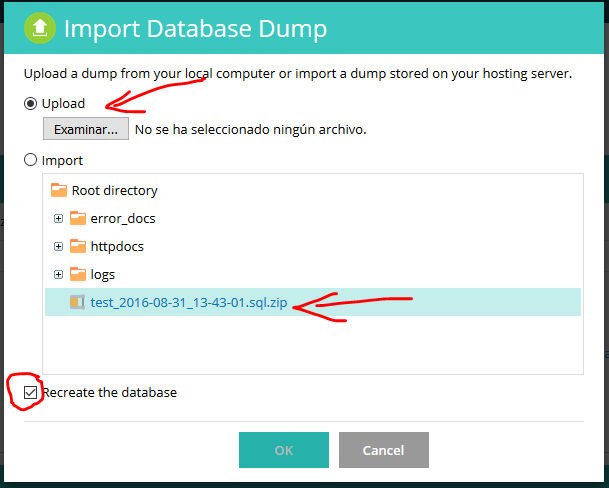This screenshot has width=609, height=488.
Task: Expand the error_docs folder
Action: click(x=59, y=218)
